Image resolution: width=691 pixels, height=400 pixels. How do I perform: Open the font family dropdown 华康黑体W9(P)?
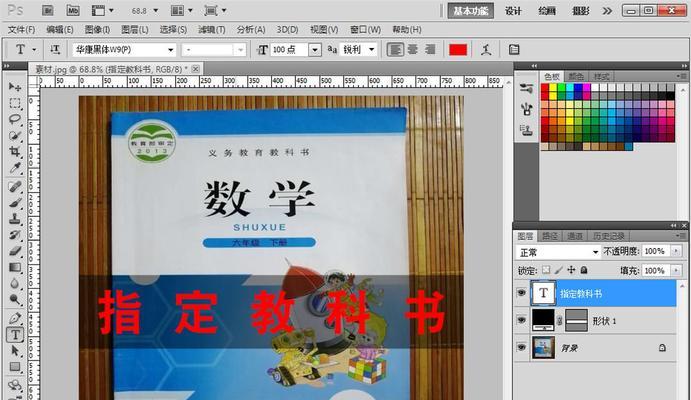pyautogui.click(x=170, y=50)
